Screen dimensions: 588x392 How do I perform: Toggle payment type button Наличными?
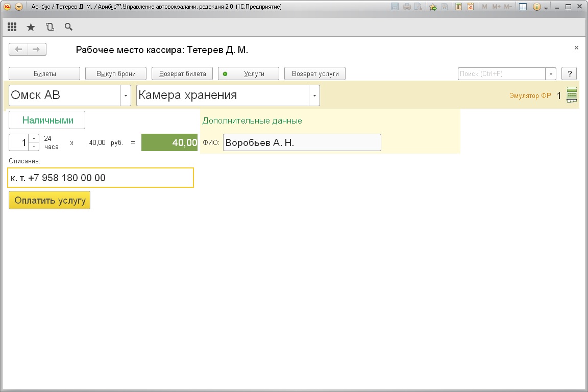(47, 120)
